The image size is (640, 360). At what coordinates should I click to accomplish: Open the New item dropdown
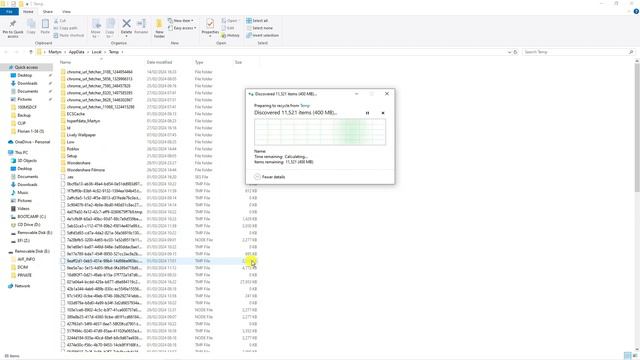click(x=181, y=20)
